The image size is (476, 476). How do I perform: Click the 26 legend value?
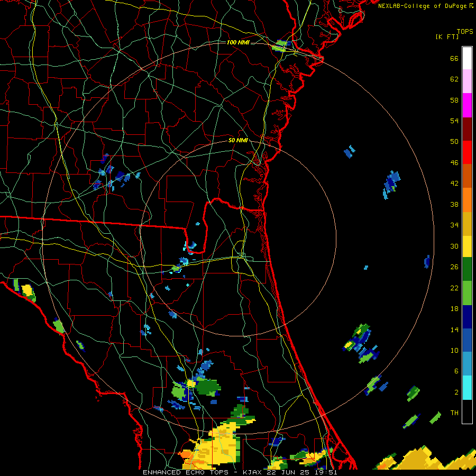pos(454,267)
